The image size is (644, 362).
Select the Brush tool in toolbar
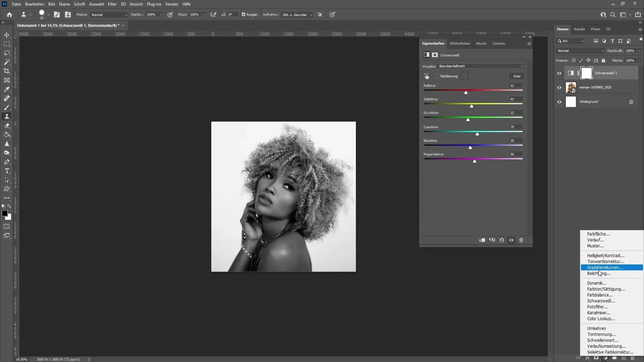[7, 107]
